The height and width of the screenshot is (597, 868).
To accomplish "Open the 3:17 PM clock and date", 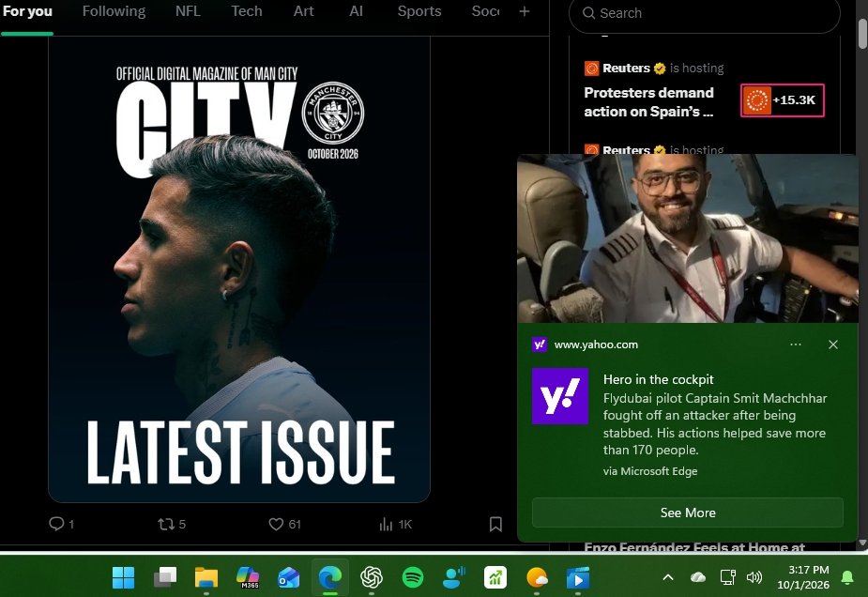I will pyautogui.click(x=803, y=577).
